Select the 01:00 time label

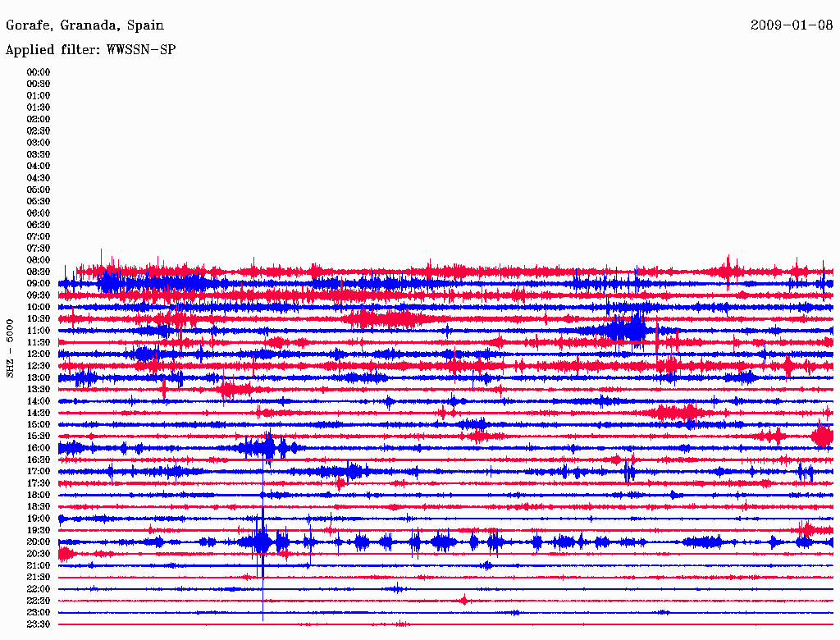click(38, 95)
